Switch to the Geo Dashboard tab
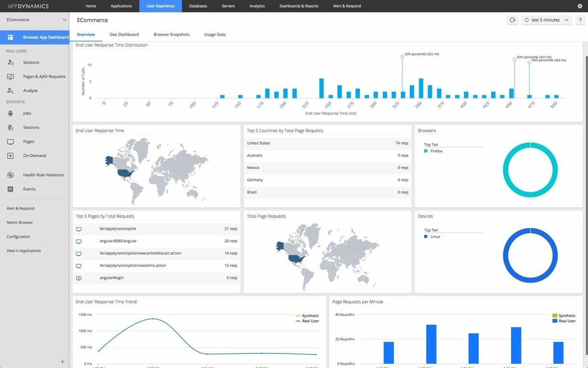The width and height of the screenshot is (588, 368). [x=124, y=34]
